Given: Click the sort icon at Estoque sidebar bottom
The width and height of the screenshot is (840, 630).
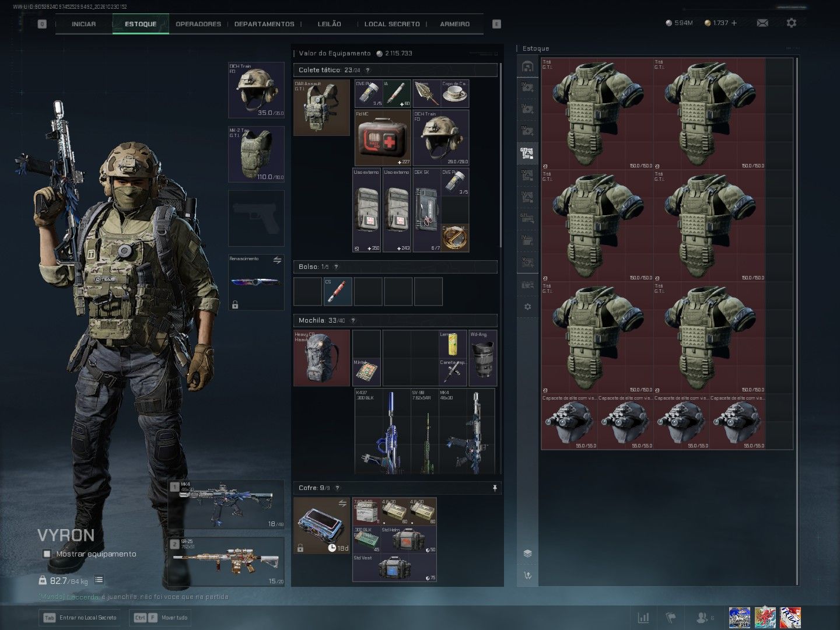Looking at the screenshot, I should pyautogui.click(x=527, y=575).
